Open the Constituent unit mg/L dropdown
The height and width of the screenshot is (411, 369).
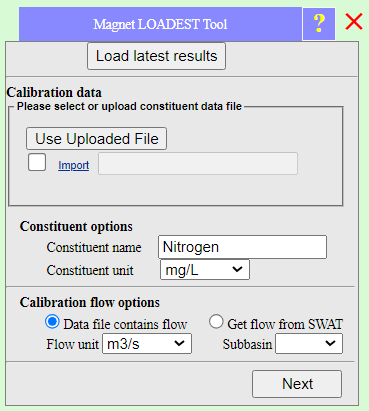click(205, 270)
